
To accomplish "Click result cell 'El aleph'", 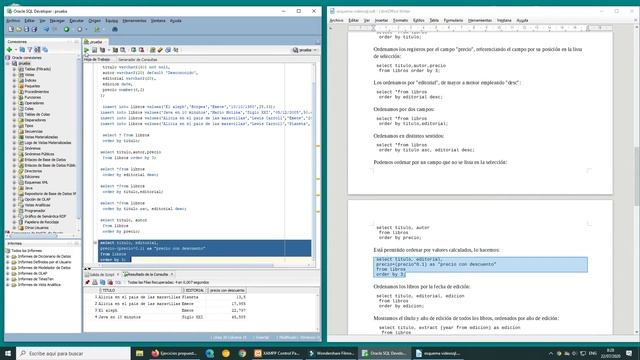I will tap(108, 310).
